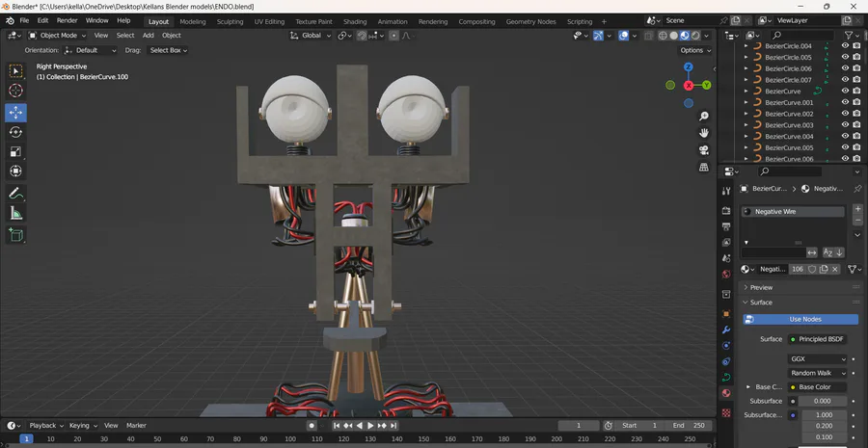Hide BezierCurve.001 with eye icon
Viewport: 868px width, 448px height.
(x=845, y=102)
